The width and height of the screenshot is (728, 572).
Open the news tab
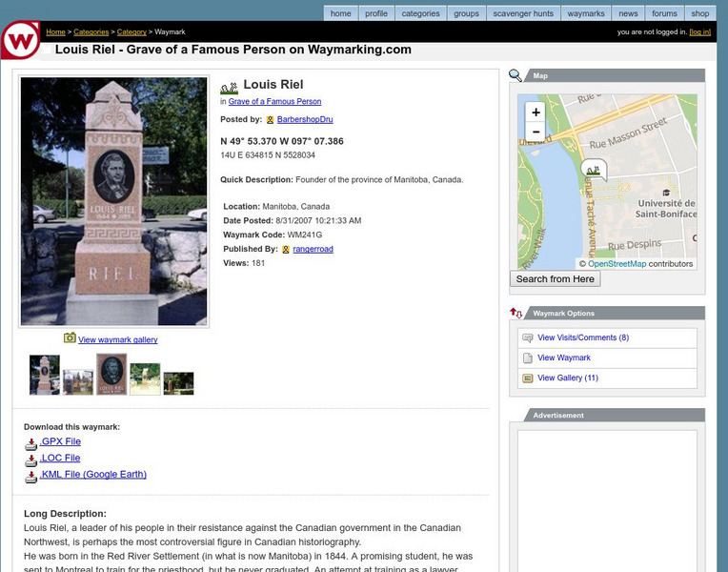[x=628, y=13]
